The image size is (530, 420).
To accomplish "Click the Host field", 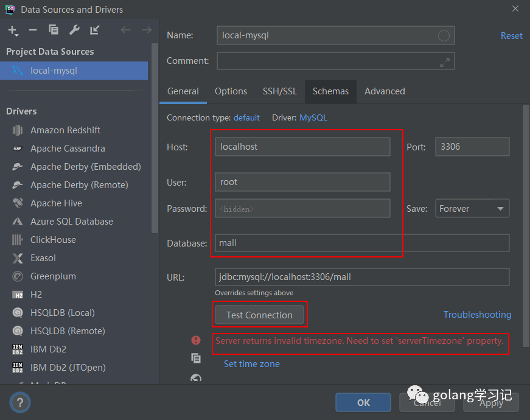I will point(302,147).
